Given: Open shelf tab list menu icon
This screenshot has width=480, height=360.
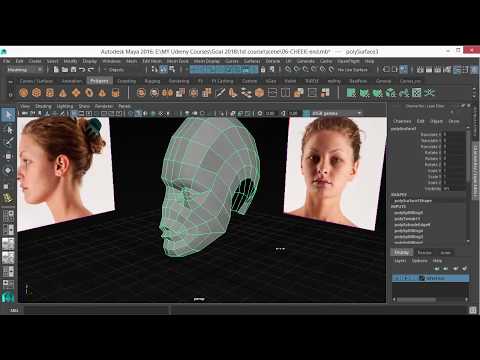Looking at the screenshot, I should tap(10, 81).
